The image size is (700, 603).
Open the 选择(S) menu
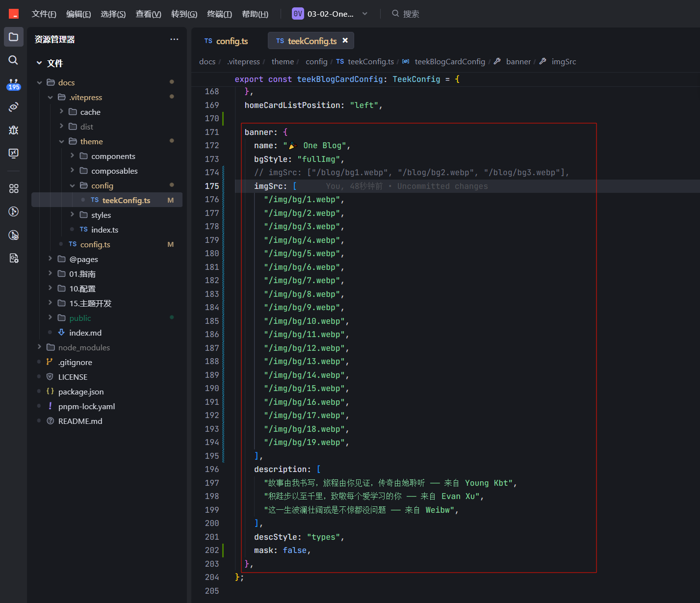(x=113, y=14)
